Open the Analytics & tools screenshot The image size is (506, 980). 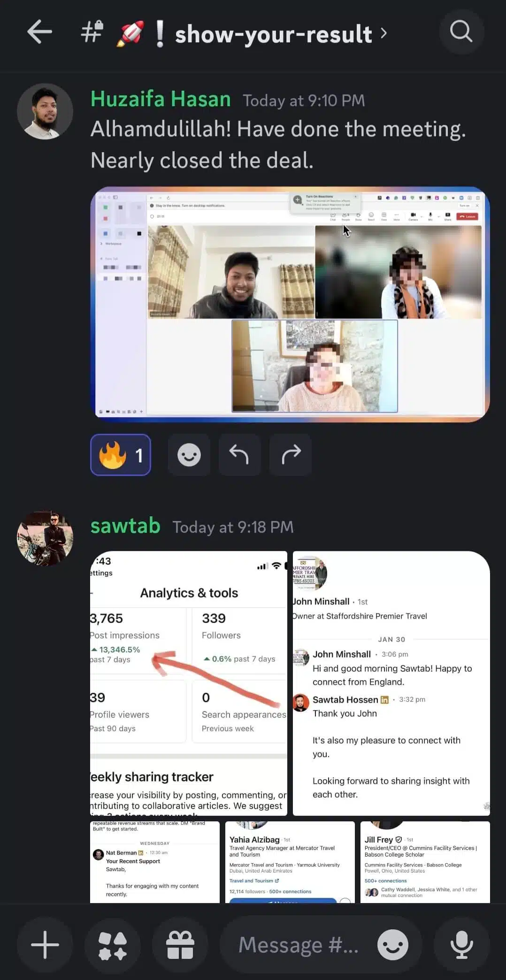tap(189, 683)
